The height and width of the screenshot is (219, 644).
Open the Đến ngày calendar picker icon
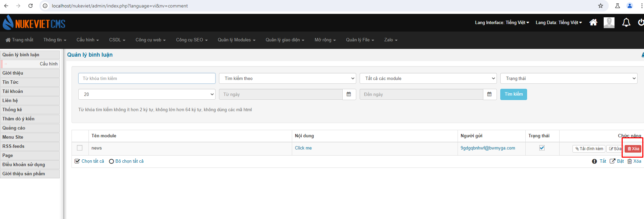point(489,94)
